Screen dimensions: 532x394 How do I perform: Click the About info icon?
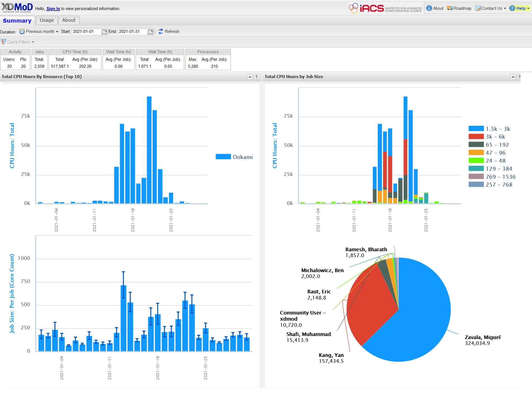tap(429, 8)
